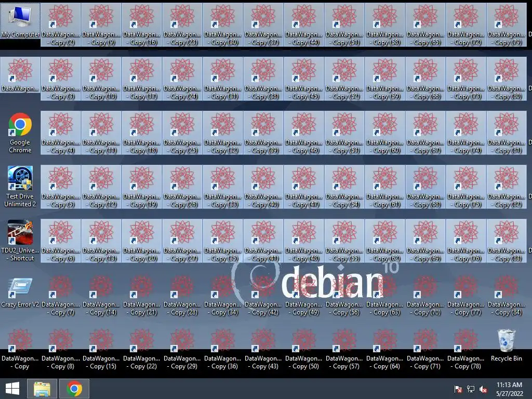Image resolution: width=532 pixels, height=399 pixels.
Task: Select Test Drive Unlimited 2 shortcut
Action: click(20, 187)
